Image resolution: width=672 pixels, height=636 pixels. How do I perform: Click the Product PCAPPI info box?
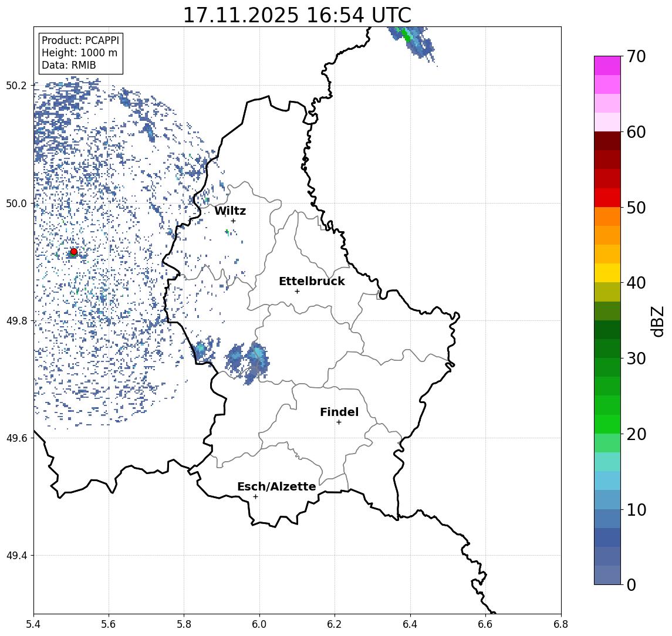pyautogui.click(x=80, y=53)
